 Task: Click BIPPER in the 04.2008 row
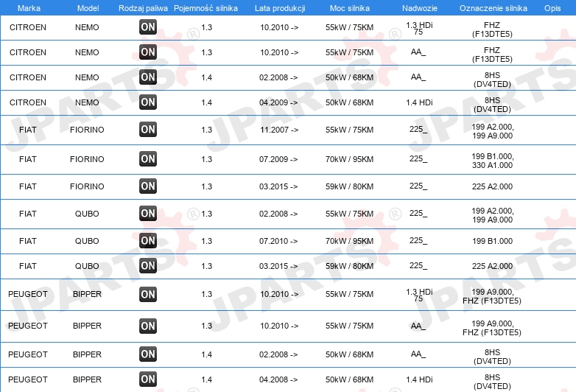(x=87, y=379)
